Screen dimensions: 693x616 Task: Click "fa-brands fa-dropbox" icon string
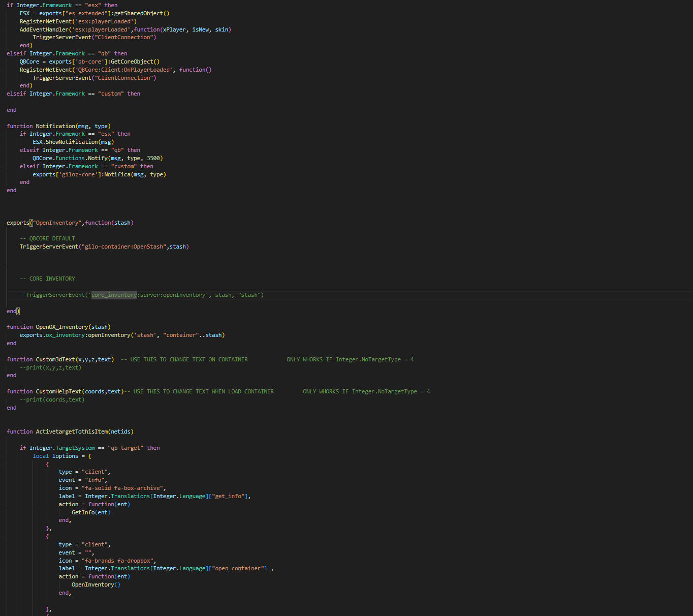119,561
